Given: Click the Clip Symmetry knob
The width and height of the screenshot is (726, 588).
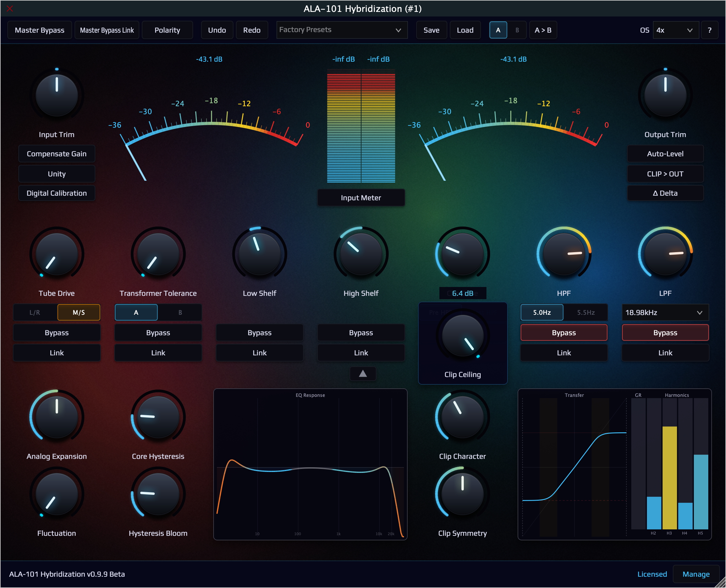Looking at the screenshot, I should click(462, 494).
